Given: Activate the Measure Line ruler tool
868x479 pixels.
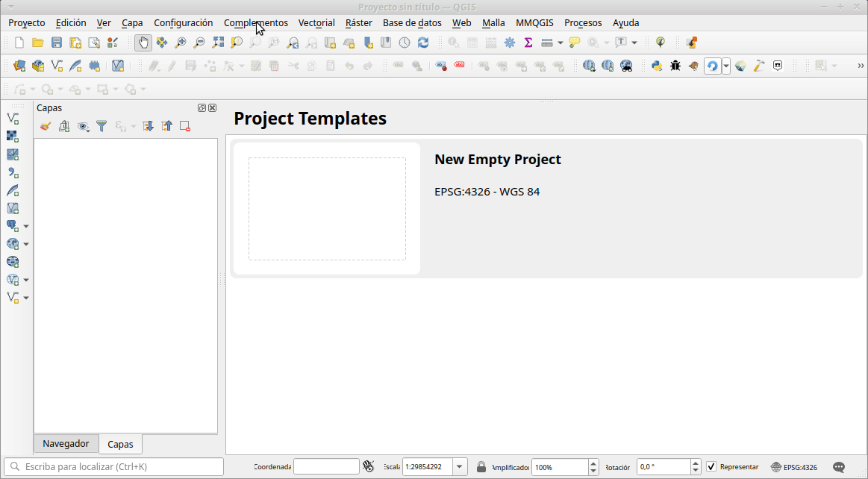Looking at the screenshot, I should 547,43.
